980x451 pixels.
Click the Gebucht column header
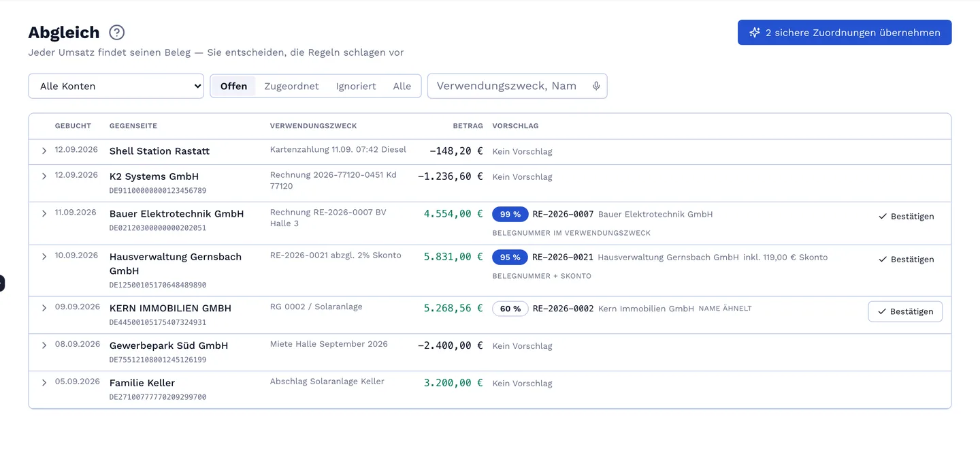(x=73, y=126)
